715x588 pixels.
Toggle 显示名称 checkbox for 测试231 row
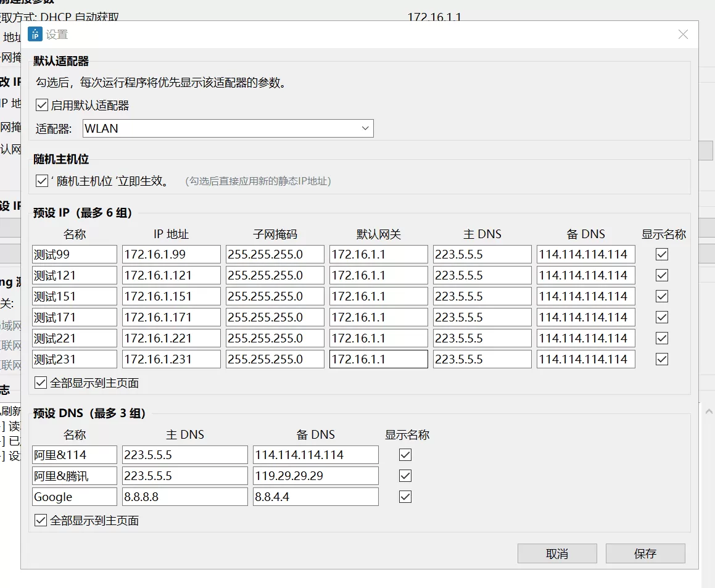coord(662,359)
